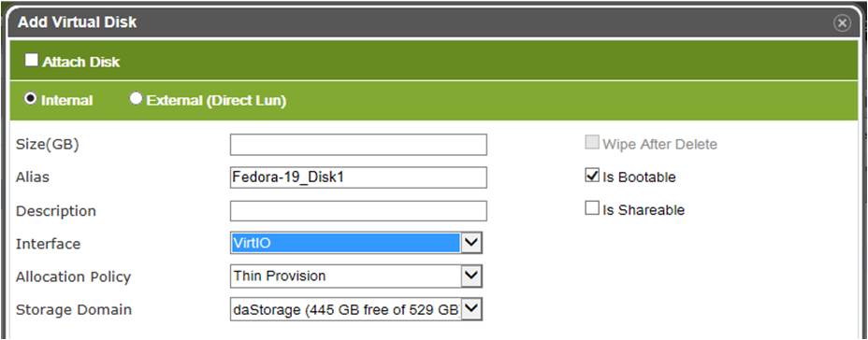Check the Is Shareable checkbox
868x340 pixels.
pyautogui.click(x=592, y=208)
